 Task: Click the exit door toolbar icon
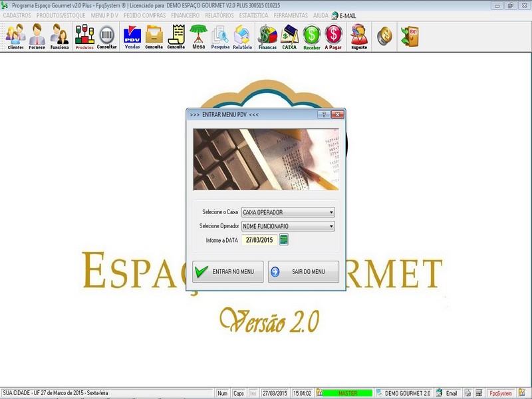(410, 36)
